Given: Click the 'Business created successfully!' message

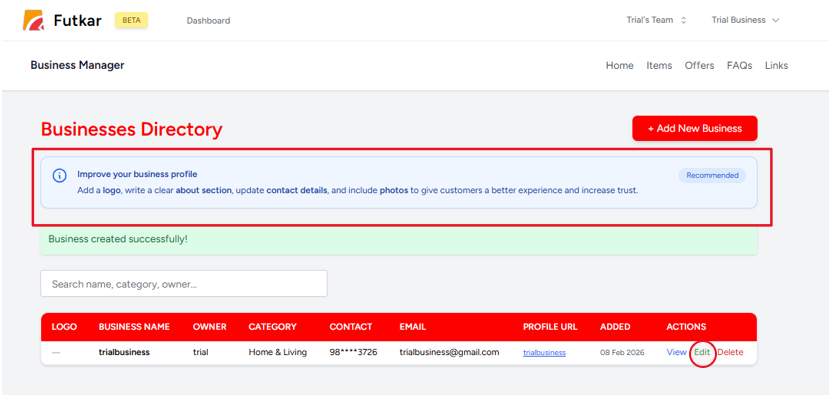Looking at the screenshot, I should pyautogui.click(x=118, y=239).
